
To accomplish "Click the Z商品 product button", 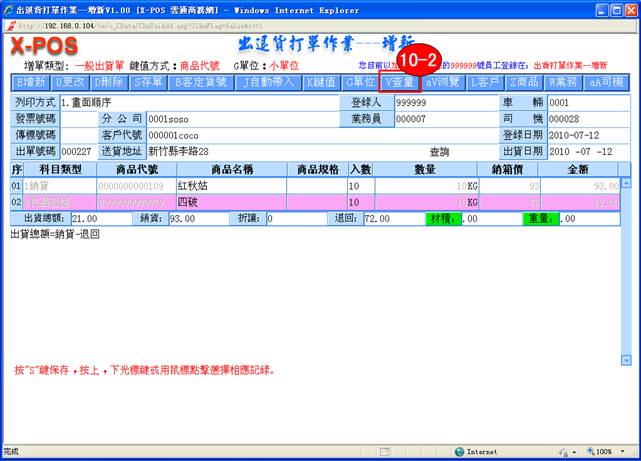I will point(526,82).
